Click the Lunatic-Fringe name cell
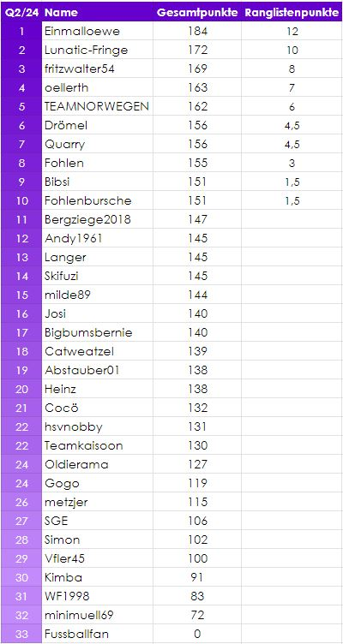This screenshot has width=343, height=644. coord(98,51)
